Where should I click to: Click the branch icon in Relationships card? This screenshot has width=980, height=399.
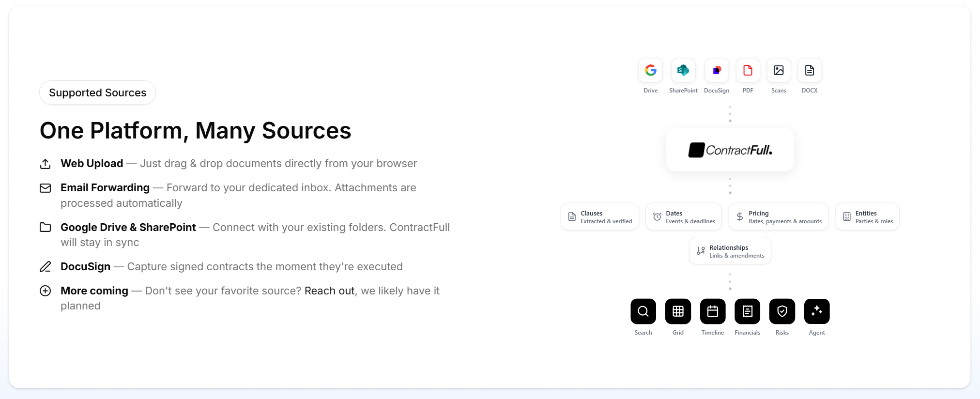point(701,251)
